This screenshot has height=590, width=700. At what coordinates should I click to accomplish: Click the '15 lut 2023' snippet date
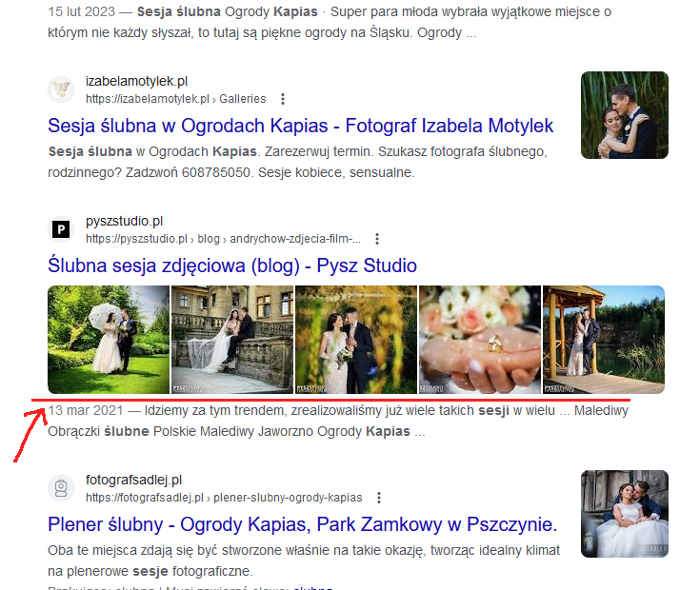point(81,11)
